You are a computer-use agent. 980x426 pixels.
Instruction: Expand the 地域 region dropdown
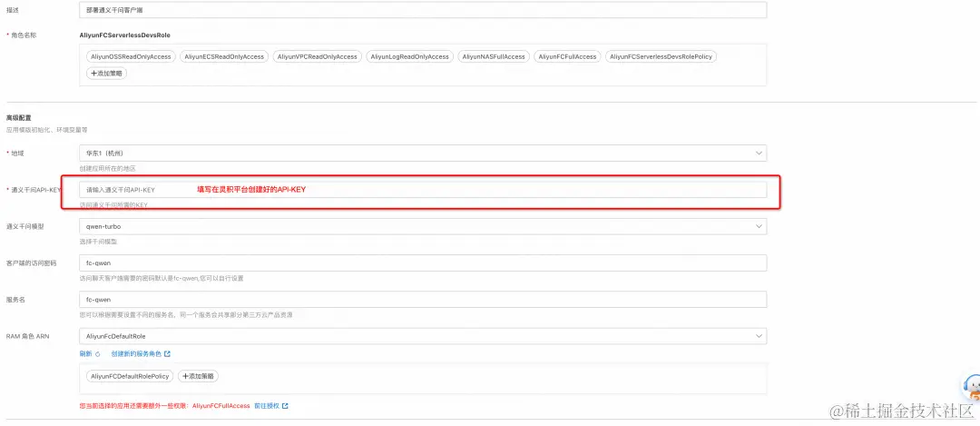tap(423, 154)
